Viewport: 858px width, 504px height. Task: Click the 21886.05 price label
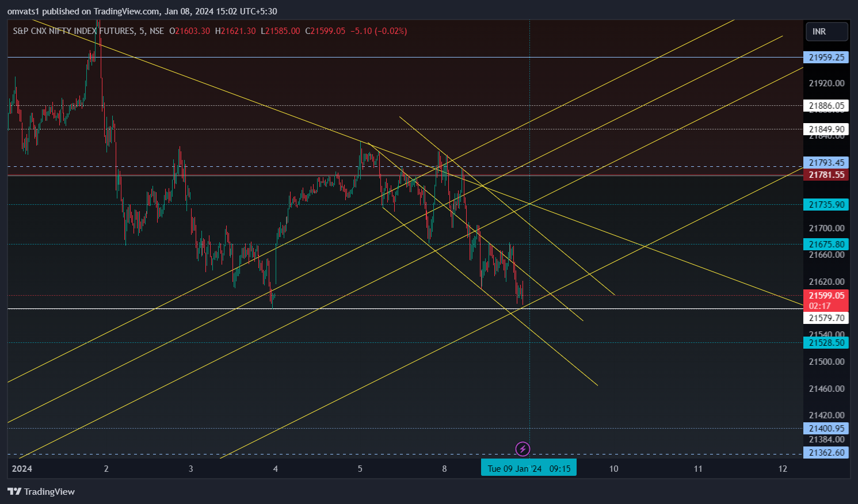pyautogui.click(x=826, y=106)
